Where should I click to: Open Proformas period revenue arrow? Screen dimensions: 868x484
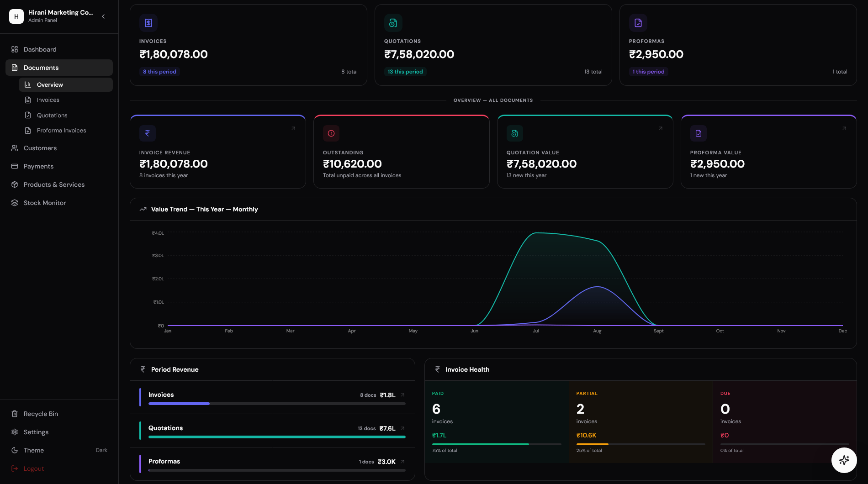click(x=402, y=462)
